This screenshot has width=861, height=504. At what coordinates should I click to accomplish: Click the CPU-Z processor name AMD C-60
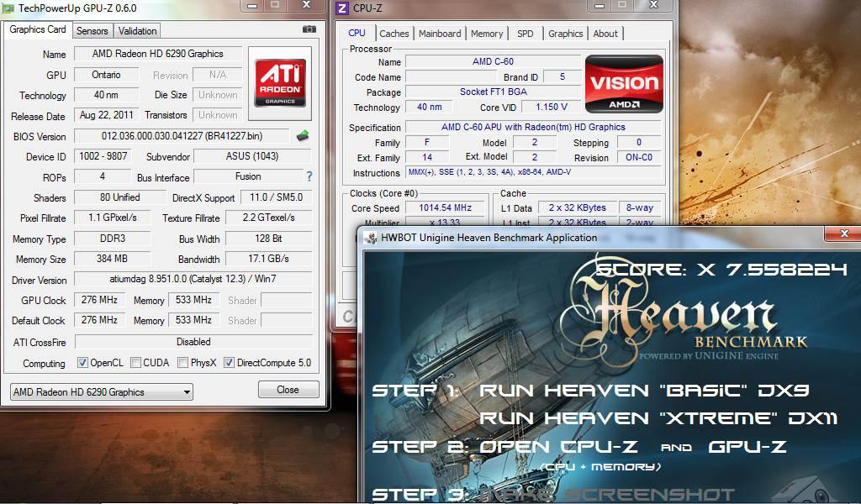pyautogui.click(x=493, y=61)
